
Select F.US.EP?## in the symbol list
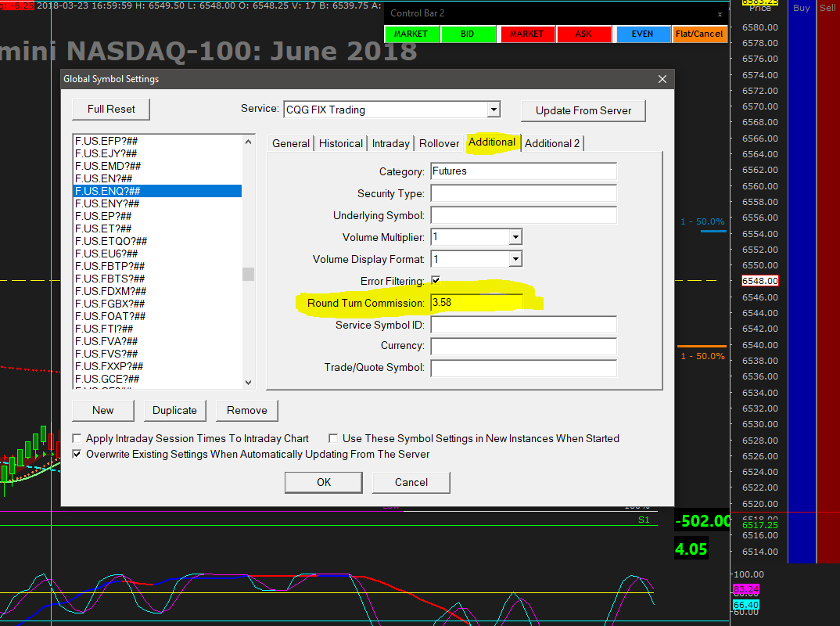(x=103, y=216)
